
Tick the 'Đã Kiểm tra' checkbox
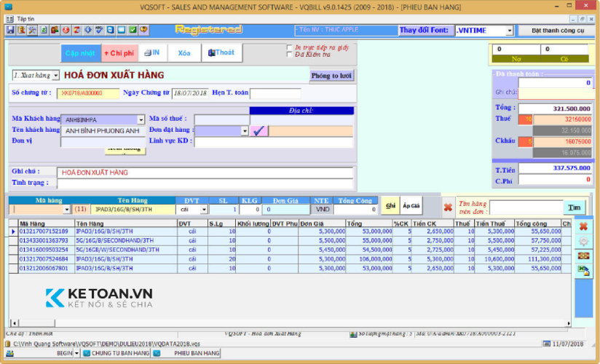pyautogui.click(x=290, y=55)
